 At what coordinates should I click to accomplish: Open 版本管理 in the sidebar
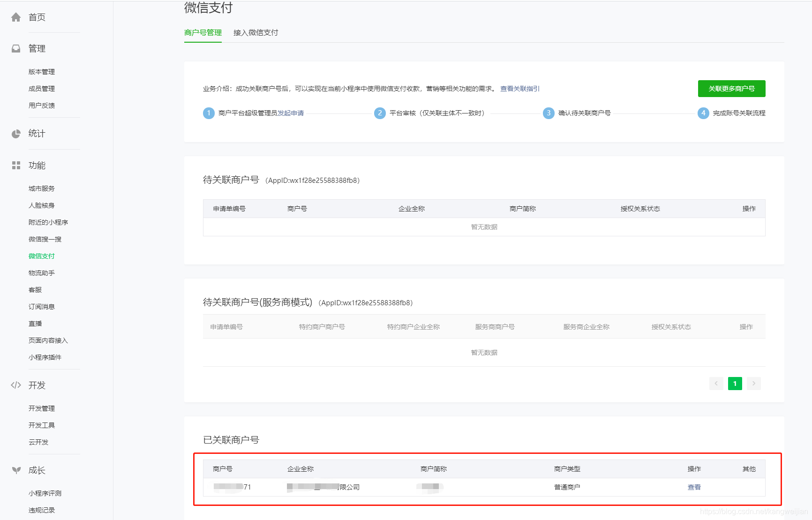42,72
